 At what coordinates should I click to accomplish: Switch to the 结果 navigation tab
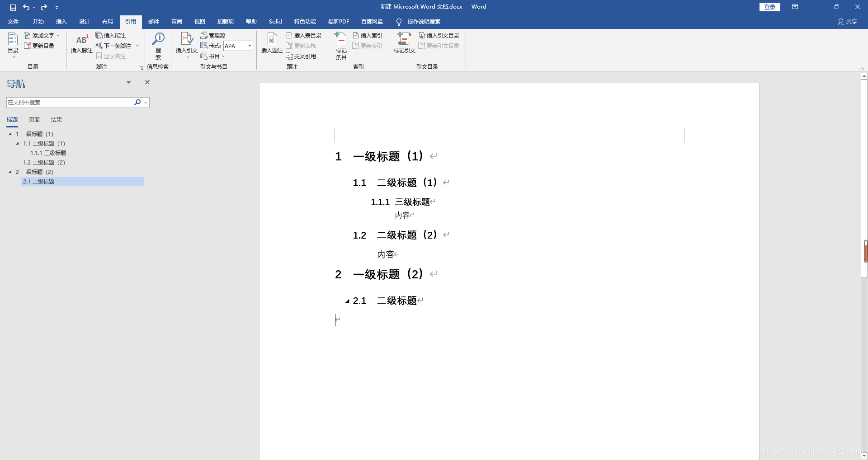click(x=56, y=120)
